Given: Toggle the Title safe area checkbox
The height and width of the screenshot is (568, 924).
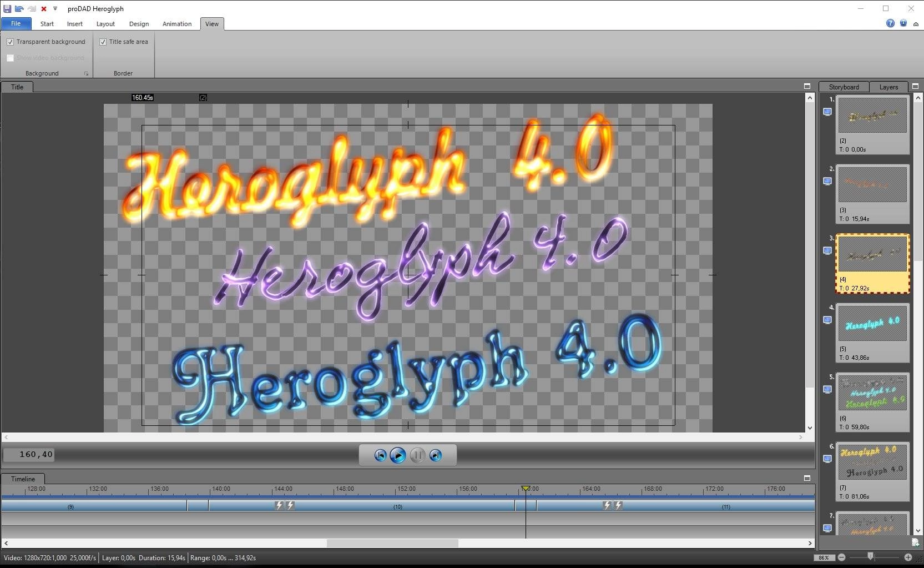Looking at the screenshot, I should tap(103, 42).
